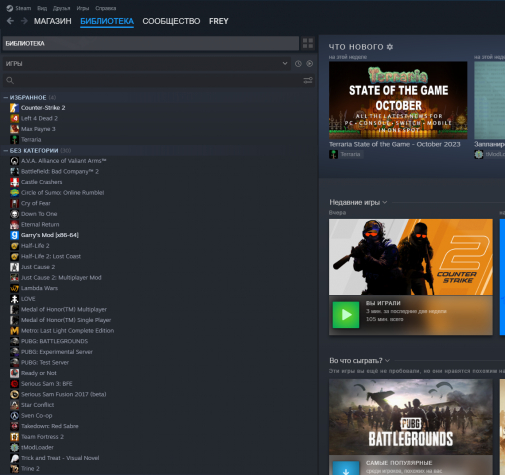Click the Counter-Strike 2 game icon

click(14, 108)
